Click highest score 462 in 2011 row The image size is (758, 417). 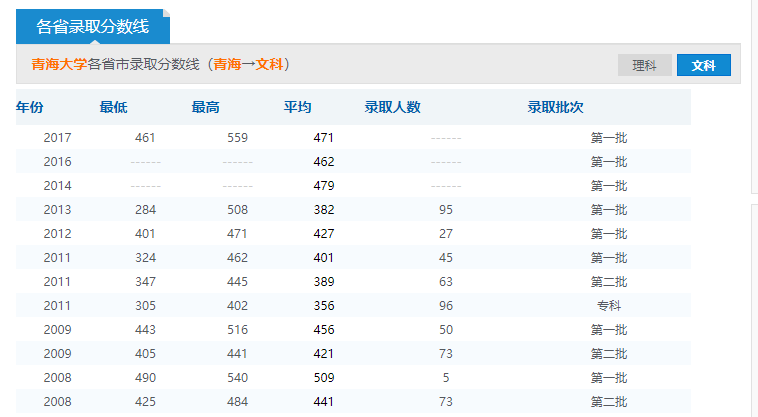[237, 258]
